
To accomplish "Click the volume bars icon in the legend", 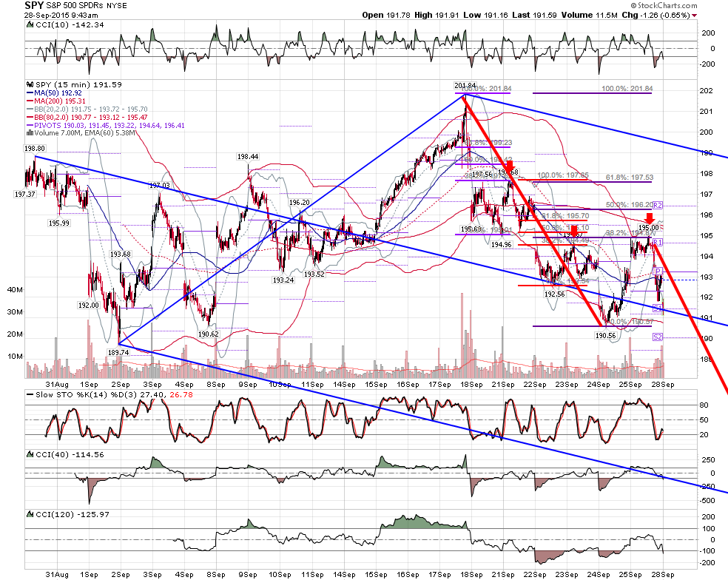I will click(x=30, y=133).
